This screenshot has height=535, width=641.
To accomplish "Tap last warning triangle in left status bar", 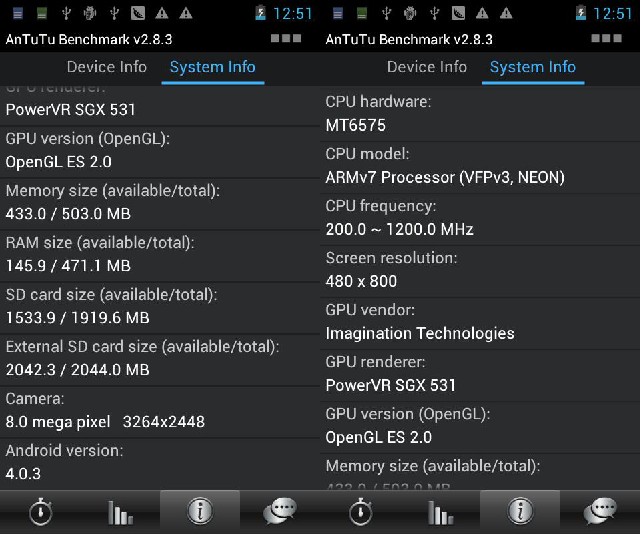I will coord(186,13).
